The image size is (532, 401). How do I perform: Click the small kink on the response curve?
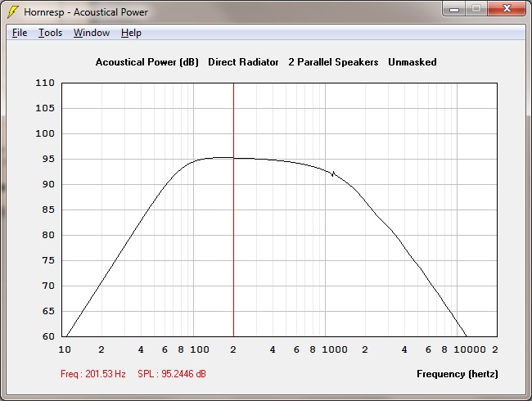pos(333,173)
